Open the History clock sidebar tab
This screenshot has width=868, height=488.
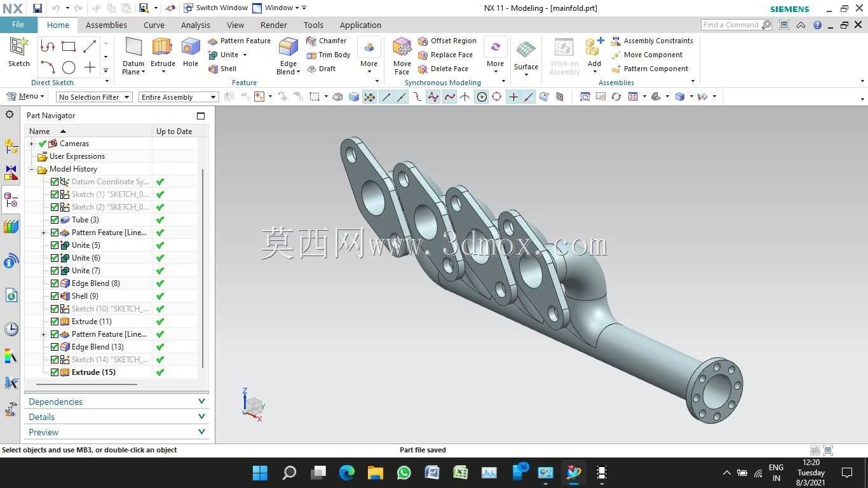(x=11, y=329)
